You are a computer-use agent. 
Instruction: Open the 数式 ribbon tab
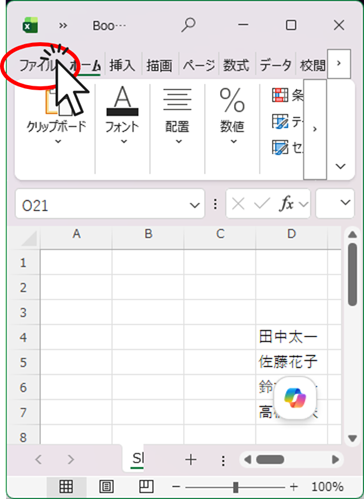click(x=236, y=65)
